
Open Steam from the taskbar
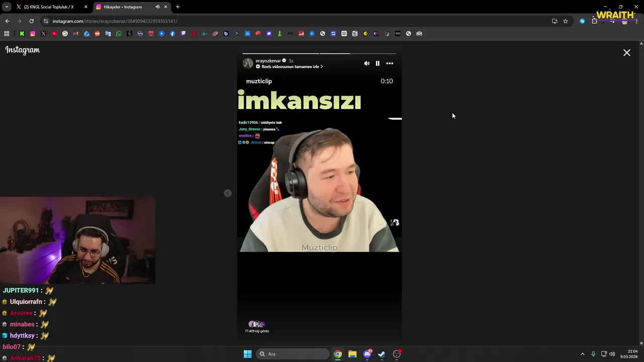tap(382, 354)
